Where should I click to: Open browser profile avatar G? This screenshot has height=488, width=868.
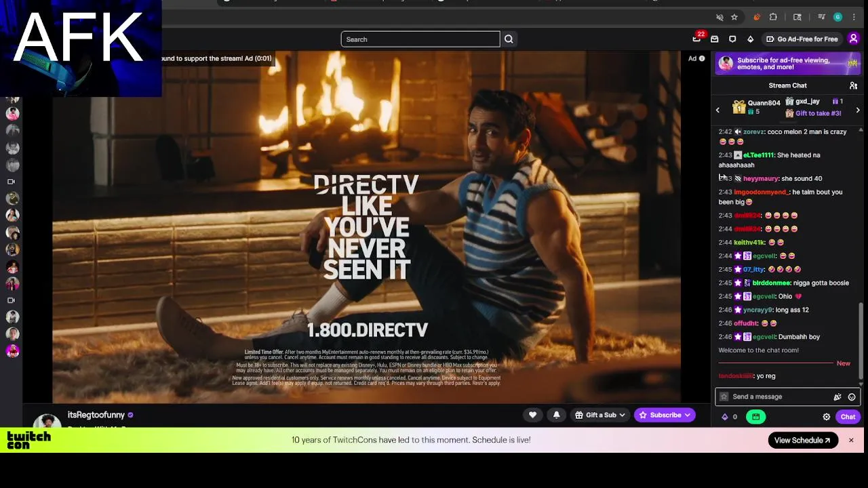[x=837, y=17]
